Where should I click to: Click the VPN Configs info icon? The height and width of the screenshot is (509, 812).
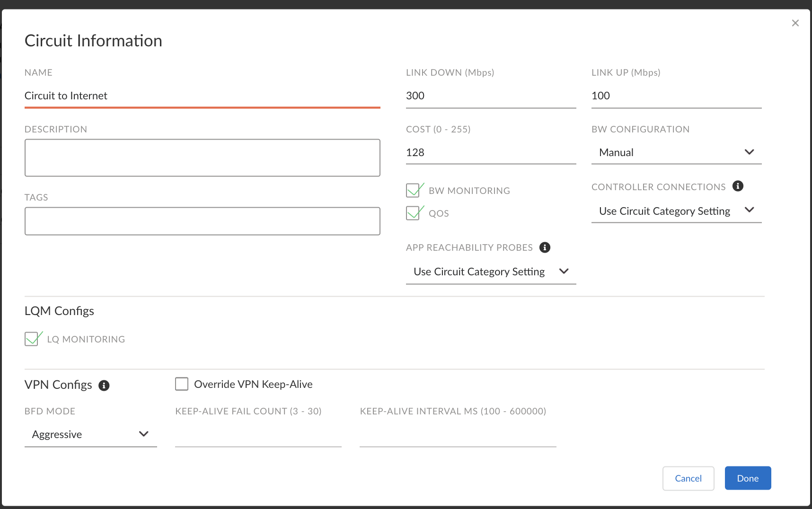click(x=104, y=386)
